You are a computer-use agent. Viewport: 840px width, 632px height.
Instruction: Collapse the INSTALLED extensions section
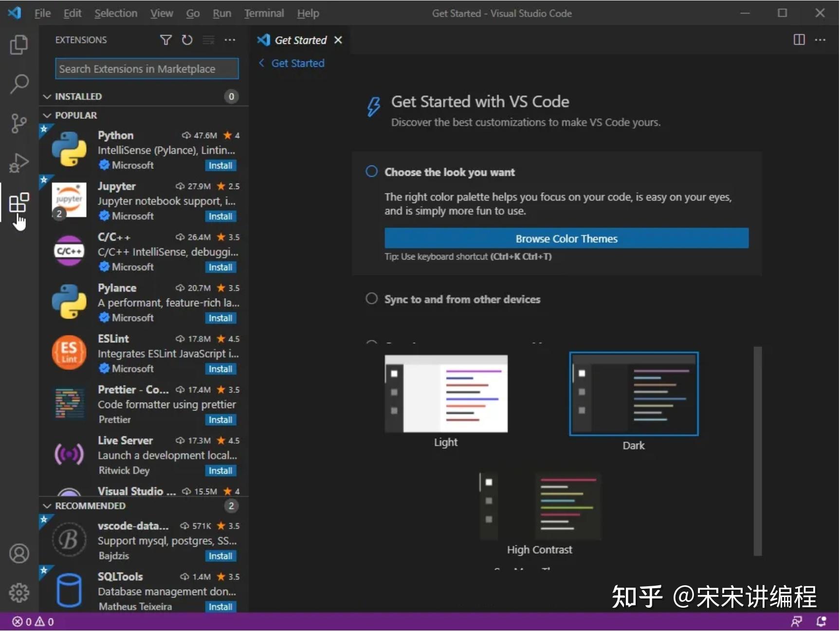tap(47, 96)
